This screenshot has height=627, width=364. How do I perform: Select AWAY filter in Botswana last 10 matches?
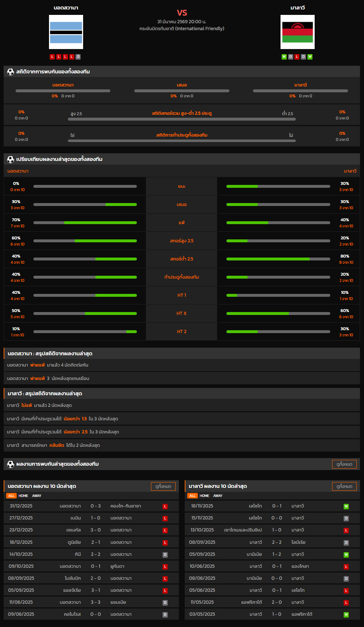tap(37, 496)
